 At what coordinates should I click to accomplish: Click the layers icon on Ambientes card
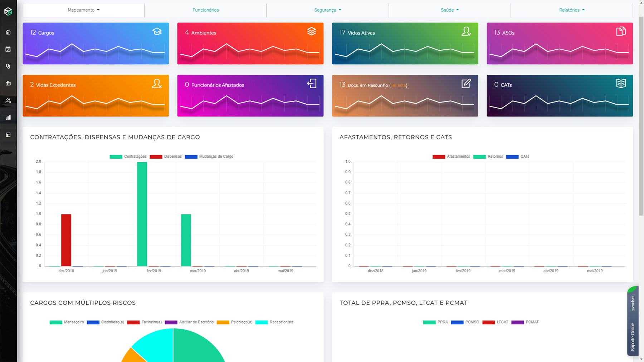coord(312,31)
